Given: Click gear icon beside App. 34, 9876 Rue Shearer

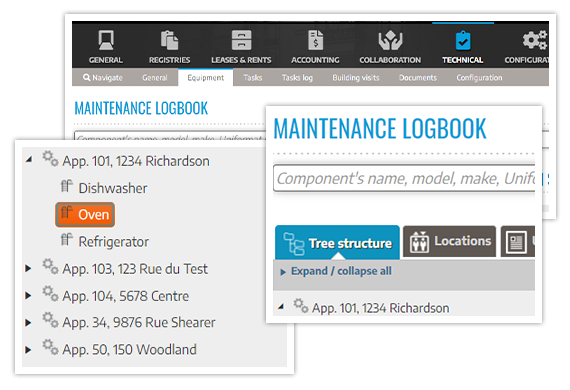Looking at the screenshot, I should 50,320.
